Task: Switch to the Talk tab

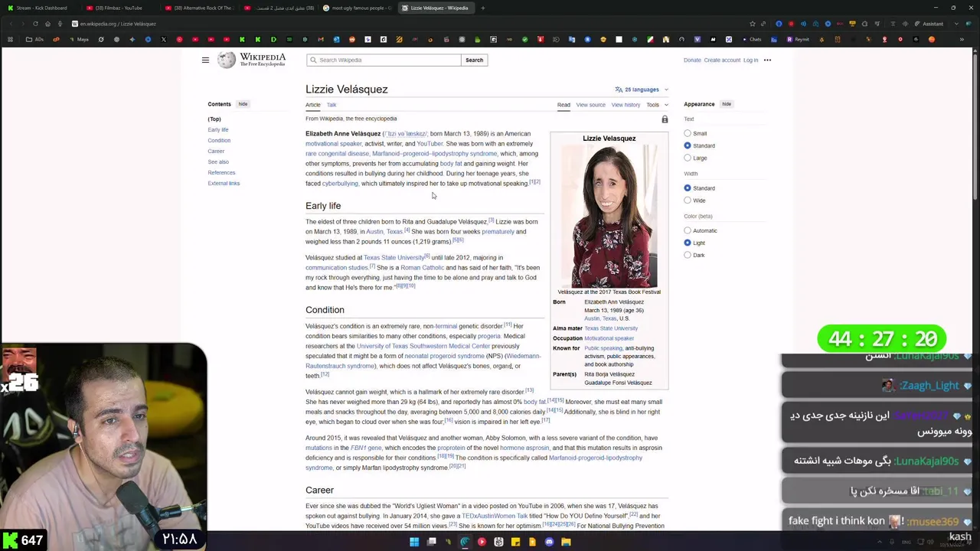Action: (x=332, y=105)
